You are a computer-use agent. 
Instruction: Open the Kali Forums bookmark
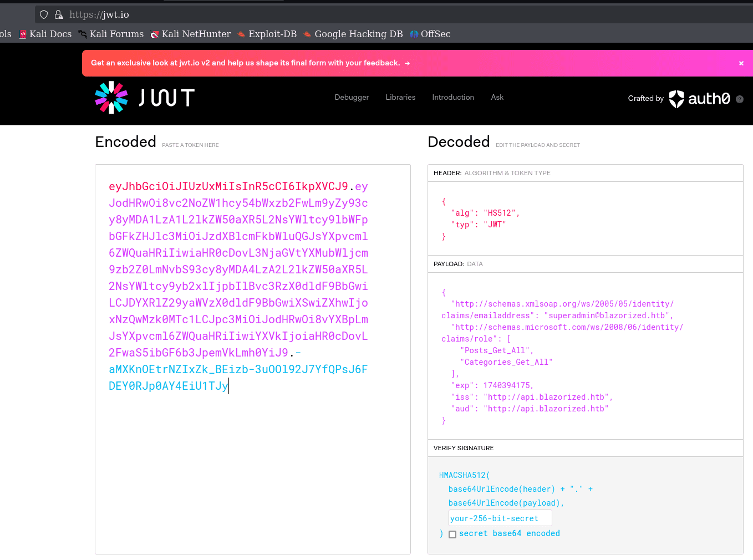111,34
